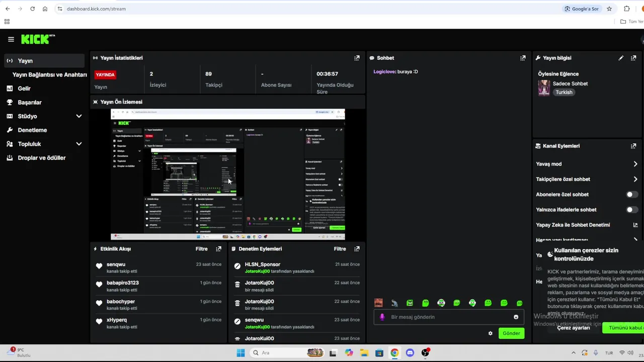Bookmark this page with star icon

(609, 9)
